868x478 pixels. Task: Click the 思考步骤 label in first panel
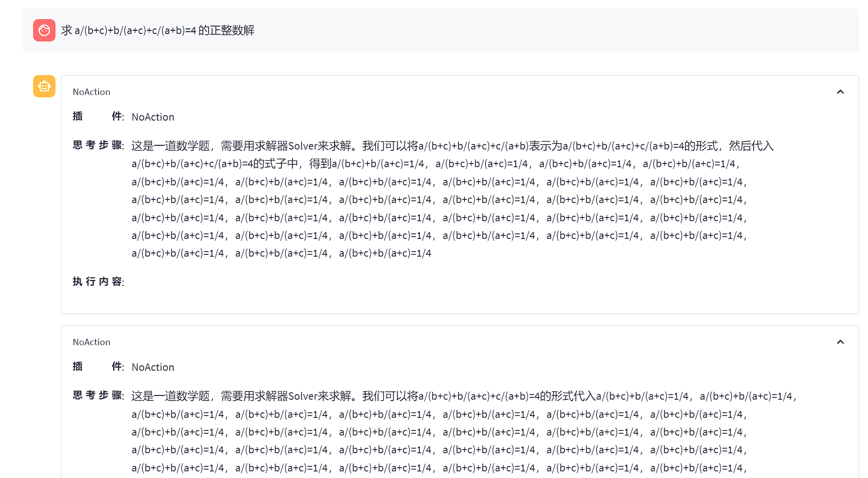pyautogui.click(x=98, y=145)
